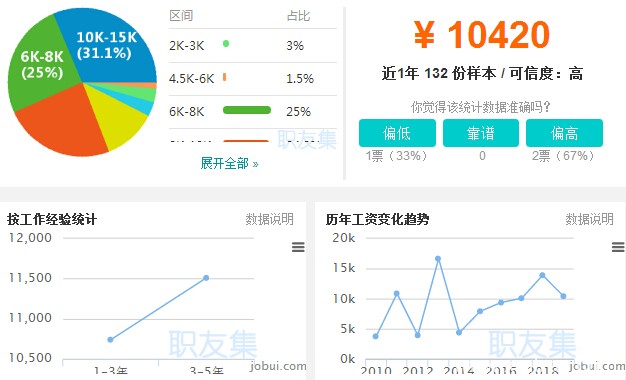Open 数据说明 for experience chart

tap(269, 219)
